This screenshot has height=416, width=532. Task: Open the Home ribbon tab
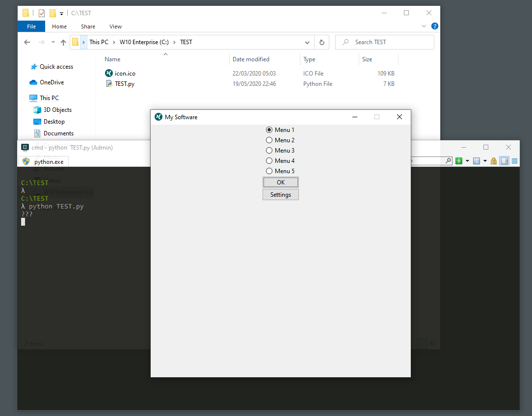(x=59, y=26)
